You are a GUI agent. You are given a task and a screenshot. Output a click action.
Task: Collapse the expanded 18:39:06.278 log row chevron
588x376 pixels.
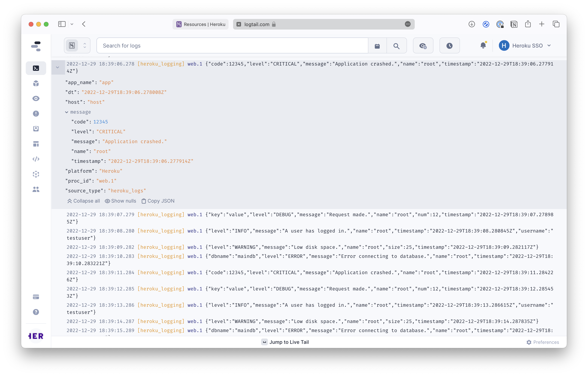point(58,67)
